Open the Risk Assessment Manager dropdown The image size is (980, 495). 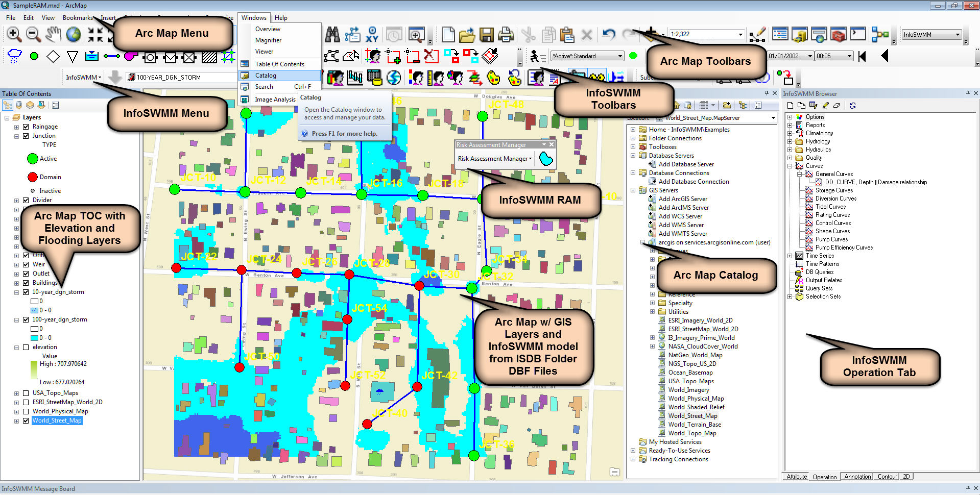click(x=495, y=159)
